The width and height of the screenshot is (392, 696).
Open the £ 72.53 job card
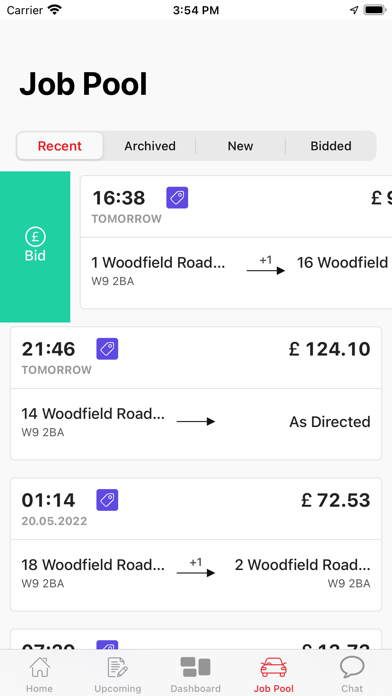(196, 544)
